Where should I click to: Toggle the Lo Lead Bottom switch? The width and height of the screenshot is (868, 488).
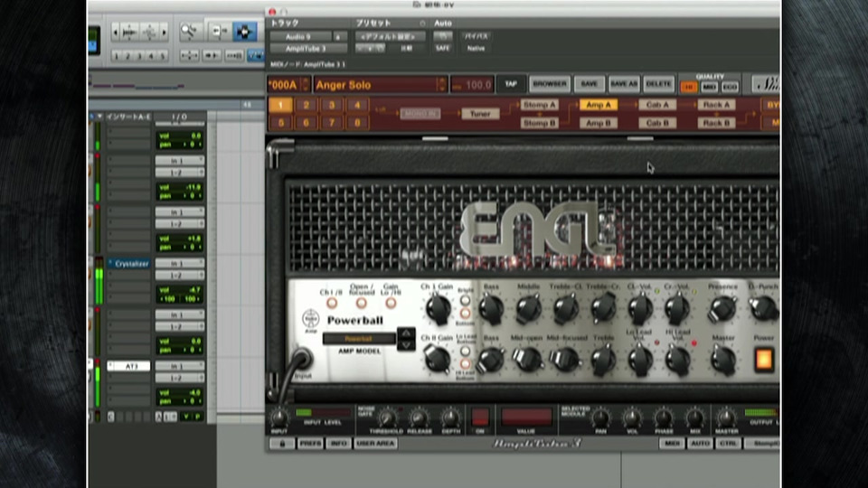pyautogui.click(x=465, y=351)
